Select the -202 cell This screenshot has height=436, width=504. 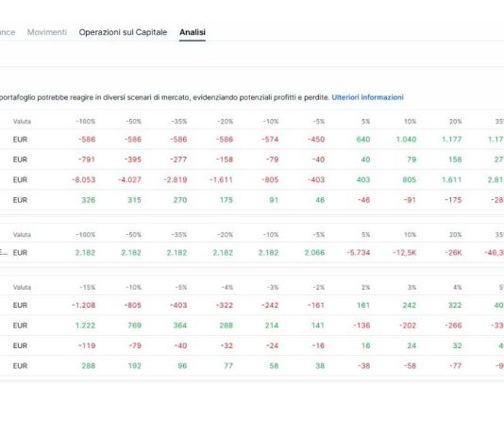(x=408, y=326)
